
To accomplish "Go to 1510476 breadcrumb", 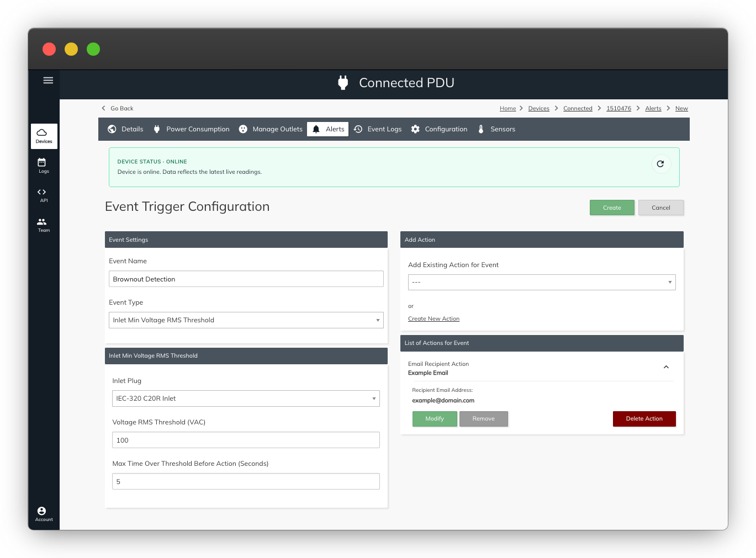I will pos(618,108).
